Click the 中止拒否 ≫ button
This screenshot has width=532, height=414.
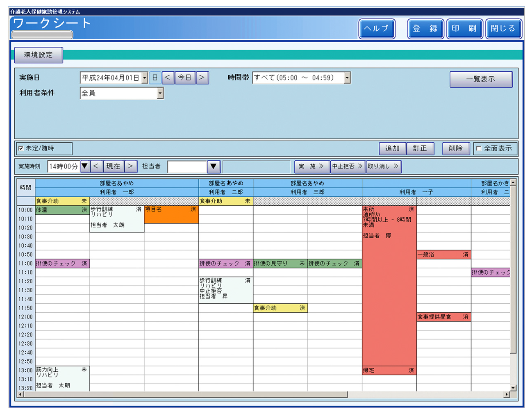coord(348,166)
